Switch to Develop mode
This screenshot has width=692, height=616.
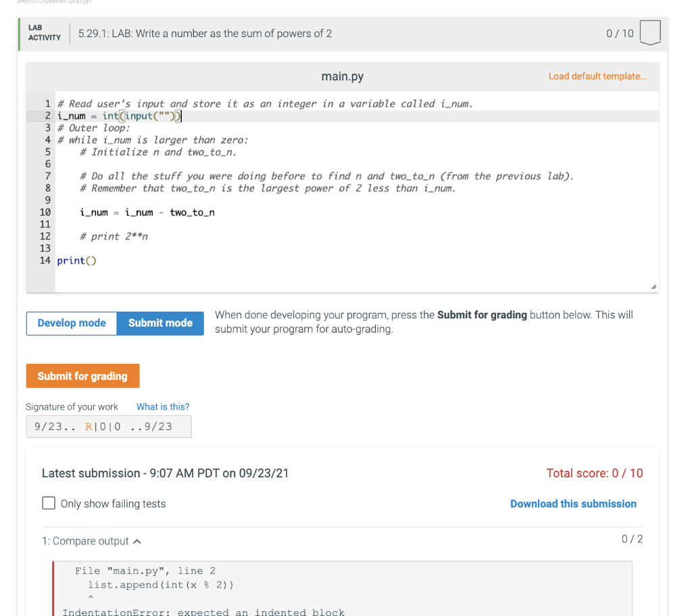pos(71,323)
